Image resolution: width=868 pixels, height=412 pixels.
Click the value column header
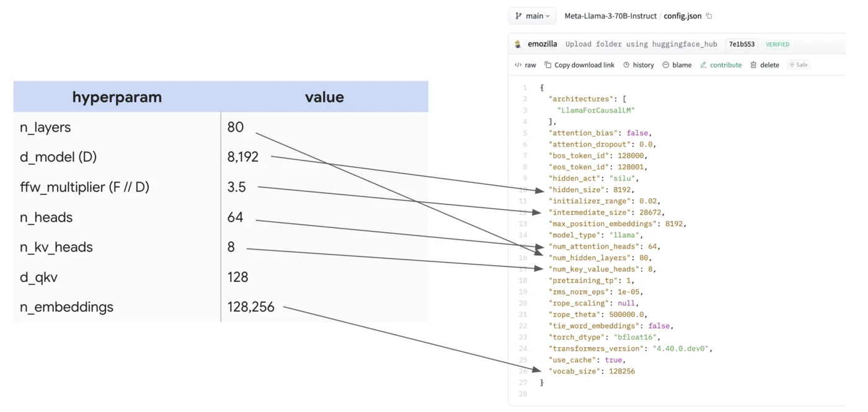coord(324,97)
